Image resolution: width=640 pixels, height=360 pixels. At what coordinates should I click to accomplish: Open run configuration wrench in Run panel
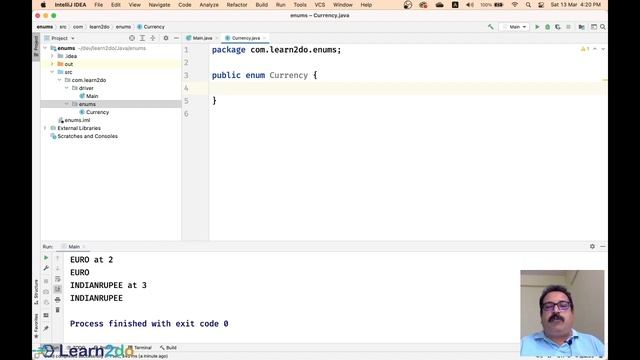click(46, 268)
